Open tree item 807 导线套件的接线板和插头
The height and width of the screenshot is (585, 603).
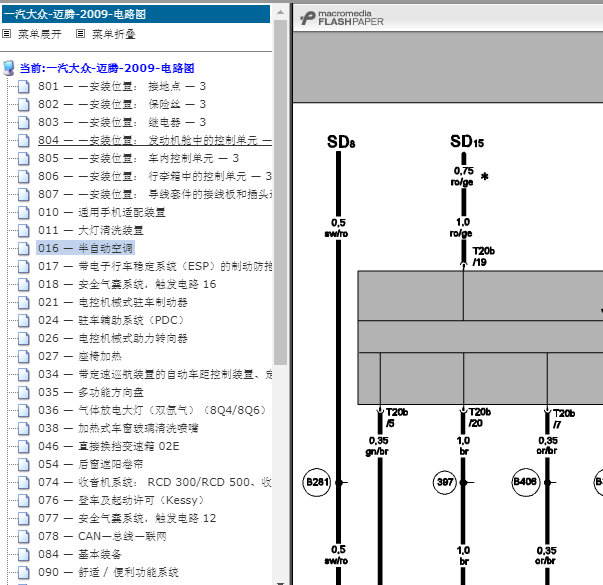[x=155, y=194]
